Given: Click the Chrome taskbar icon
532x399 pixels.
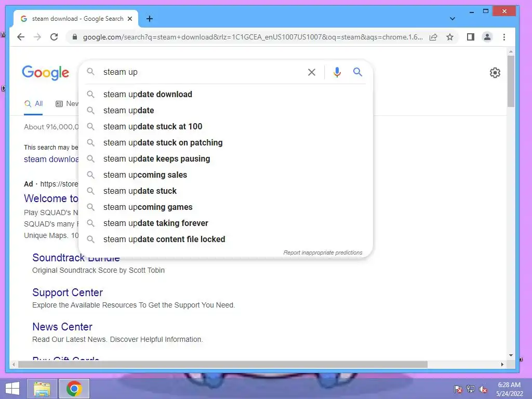Looking at the screenshot, I should coord(74,389).
